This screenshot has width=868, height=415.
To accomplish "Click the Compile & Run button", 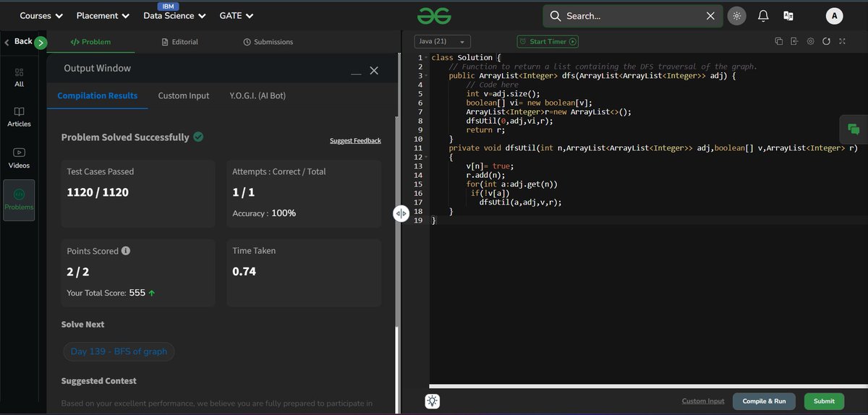I will click(764, 401).
